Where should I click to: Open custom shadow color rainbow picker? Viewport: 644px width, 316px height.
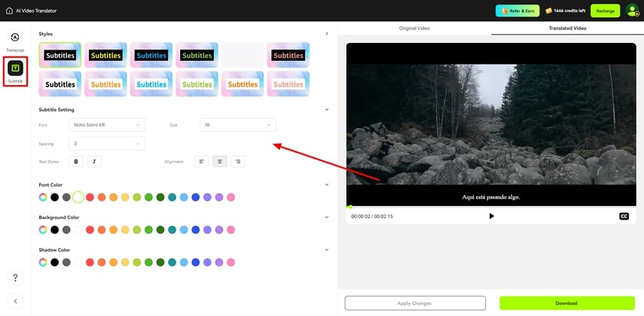tap(43, 263)
